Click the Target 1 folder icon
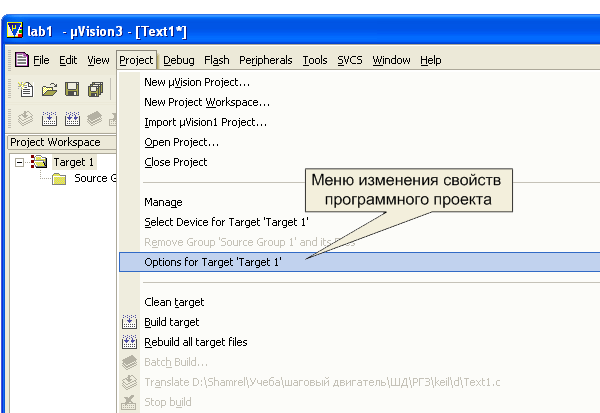The image size is (600, 413). [x=39, y=162]
